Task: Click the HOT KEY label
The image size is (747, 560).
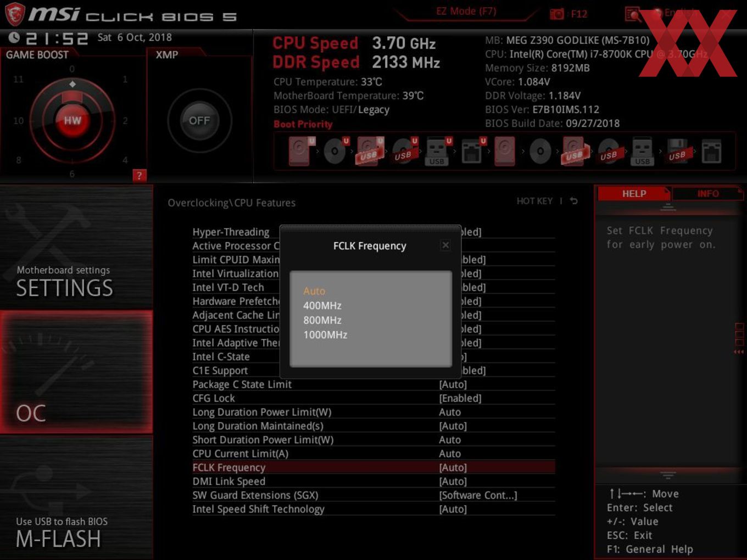Action: [534, 201]
